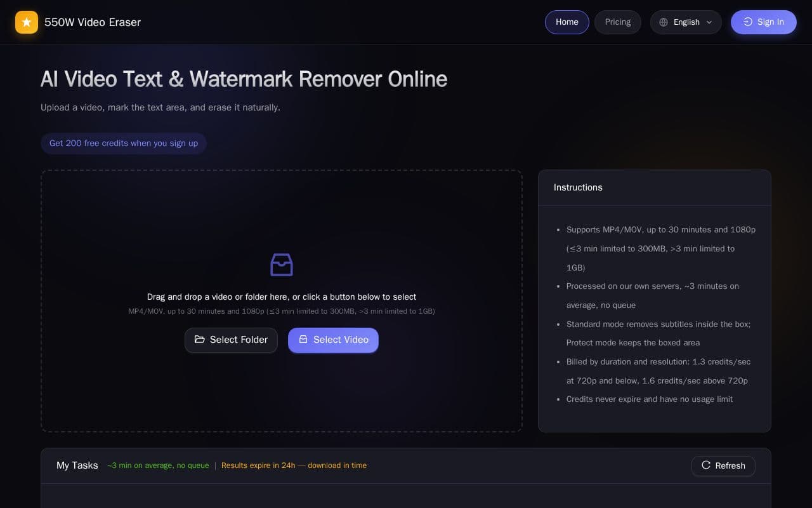Expand the English language dropdown chevron
Viewport: 812px width, 508px height.
tap(709, 22)
